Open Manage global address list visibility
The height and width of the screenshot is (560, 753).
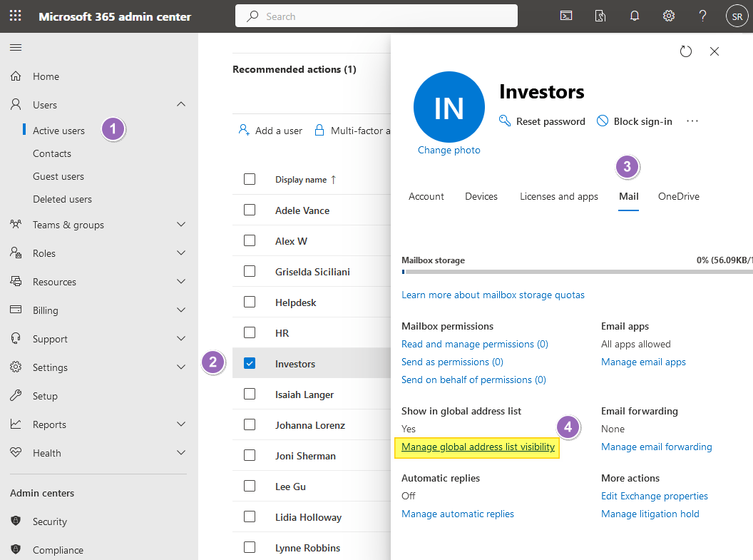[x=477, y=447]
